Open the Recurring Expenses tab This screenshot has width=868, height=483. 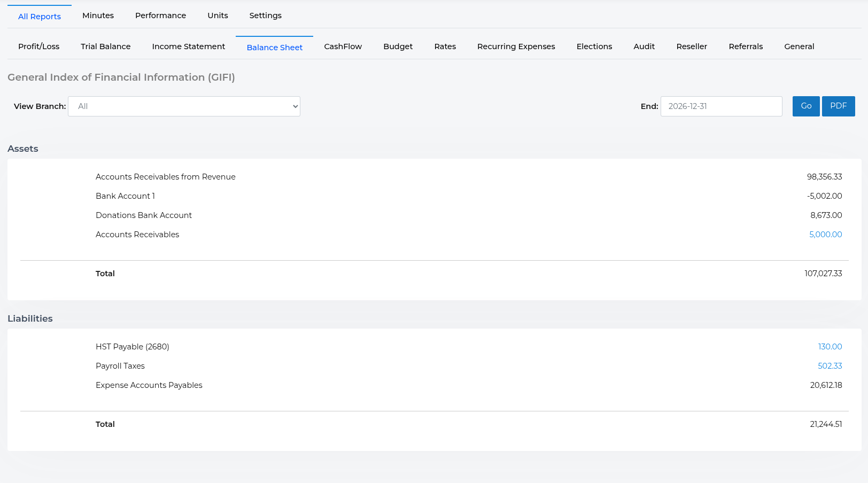516,46
